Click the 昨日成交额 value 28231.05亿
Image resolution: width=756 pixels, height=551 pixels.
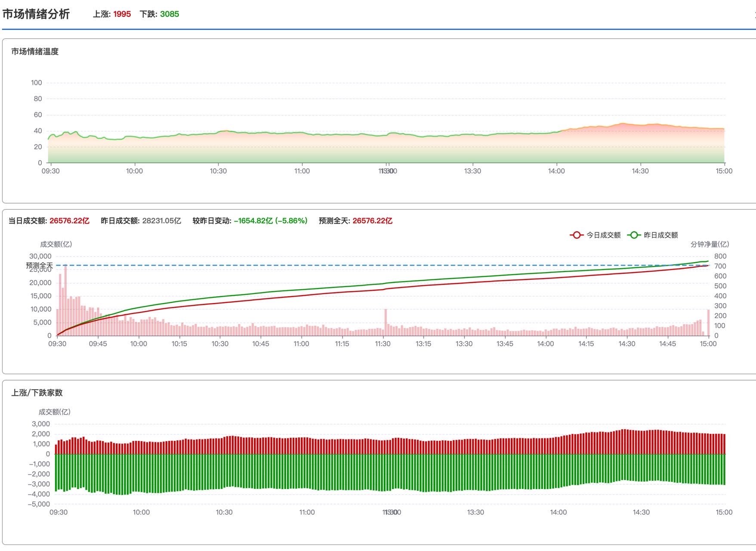[161, 221]
